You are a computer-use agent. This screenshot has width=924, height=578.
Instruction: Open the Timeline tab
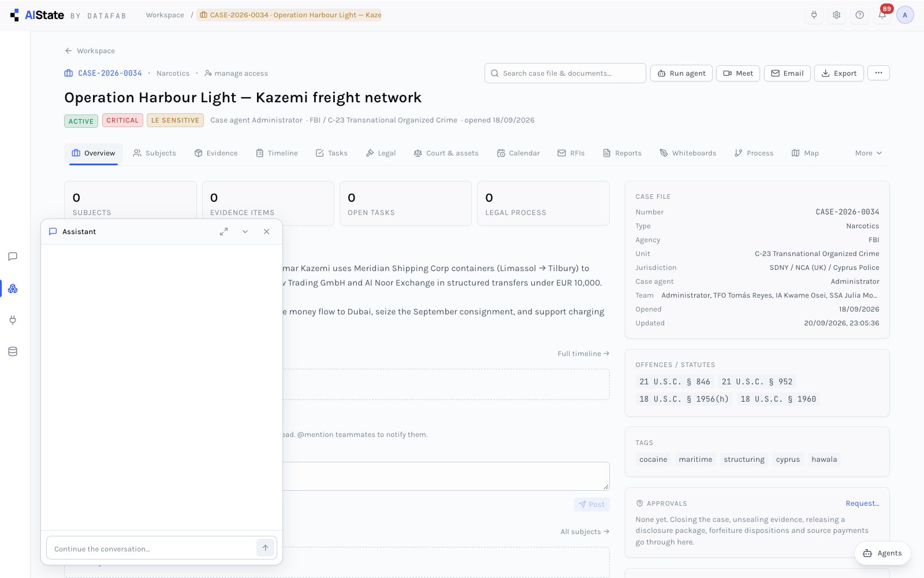277,153
